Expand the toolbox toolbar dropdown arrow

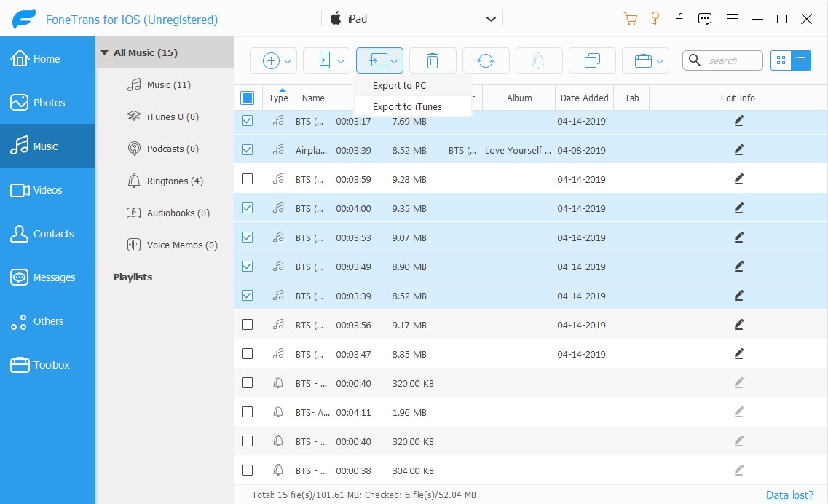tap(660, 61)
